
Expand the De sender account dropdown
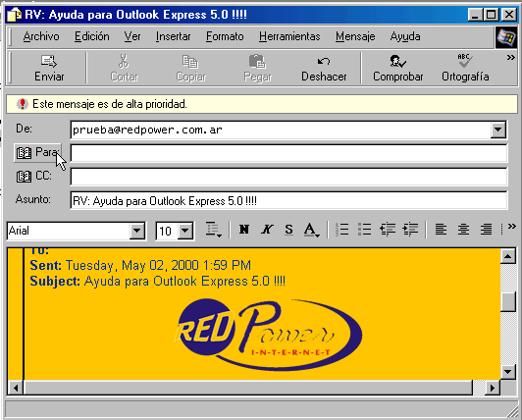[x=498, y=130]
